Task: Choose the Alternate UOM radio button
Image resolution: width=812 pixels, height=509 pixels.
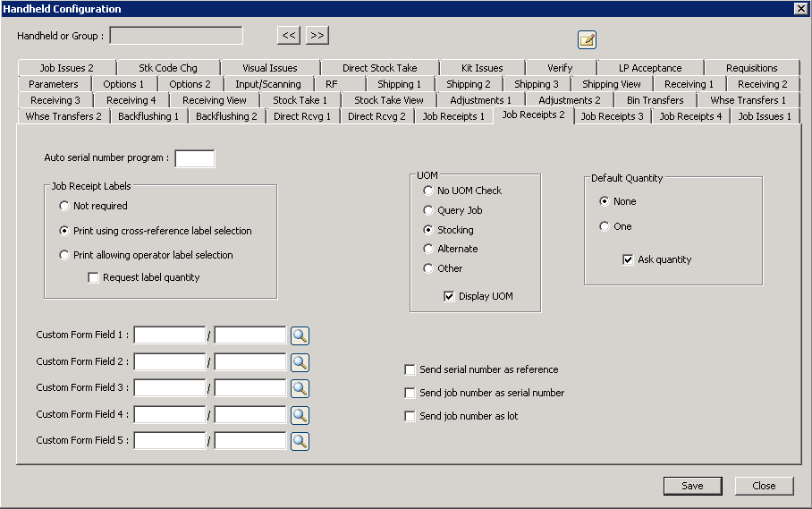Action: (x=428, y=250)
